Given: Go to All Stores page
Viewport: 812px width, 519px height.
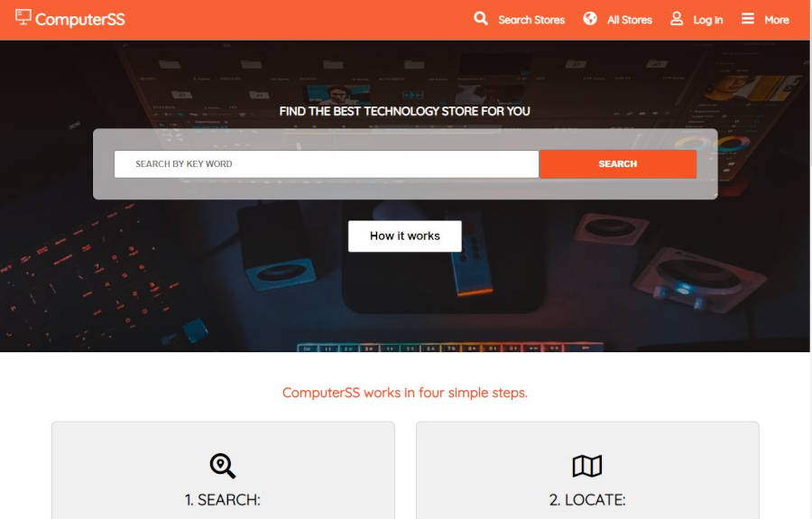Looking at the screenshot, I should pyautogui.click(x=630, y=20).
